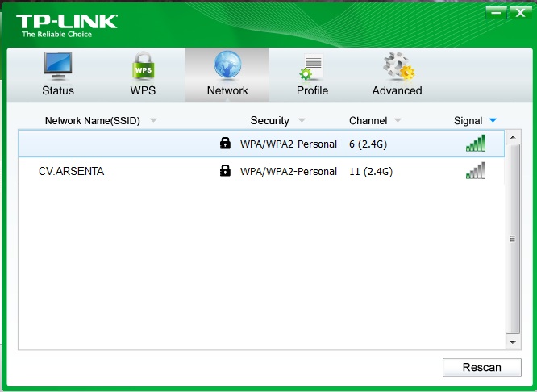The width and height of the screenshot is (537, 392).
Task: Switch to the Network tab label
Action: click(227, 90)
